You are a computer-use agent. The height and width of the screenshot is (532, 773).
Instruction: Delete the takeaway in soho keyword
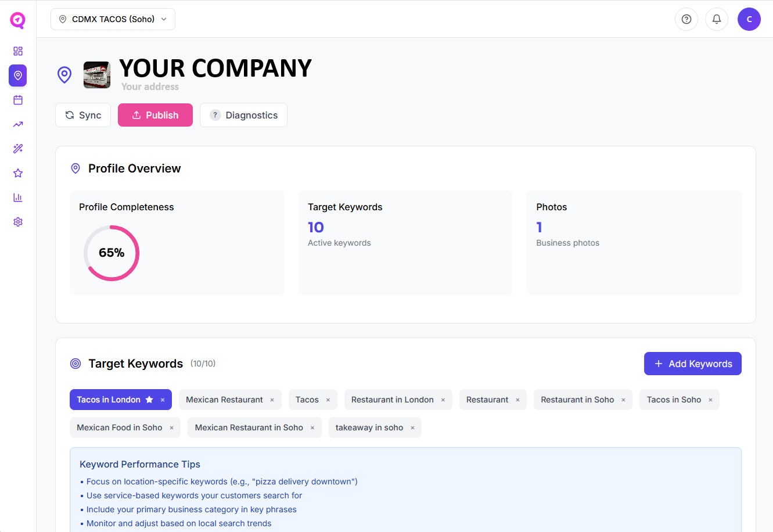tap(412, 427)
